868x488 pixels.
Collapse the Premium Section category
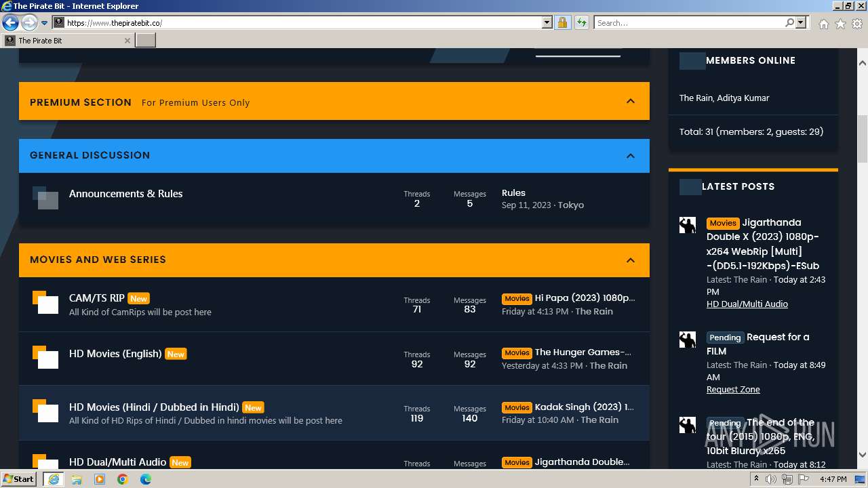(631, 101)
